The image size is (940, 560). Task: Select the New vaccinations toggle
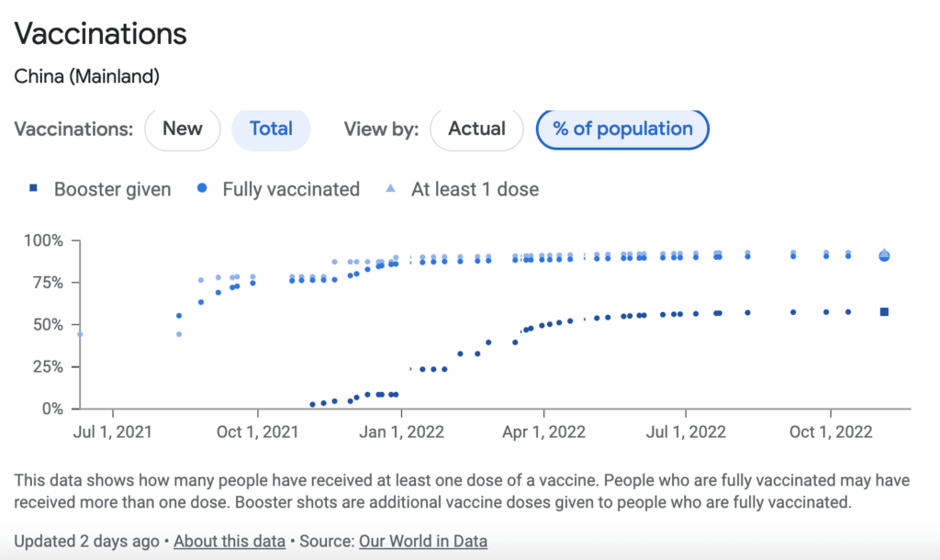[x=183, y=129]
